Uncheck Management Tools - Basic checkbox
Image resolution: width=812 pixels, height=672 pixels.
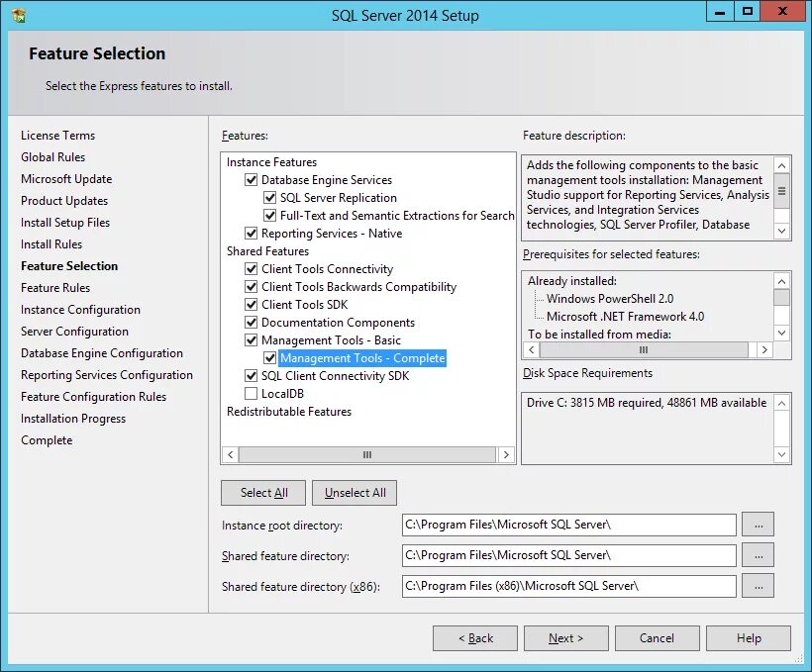click(x=252, y=340)
